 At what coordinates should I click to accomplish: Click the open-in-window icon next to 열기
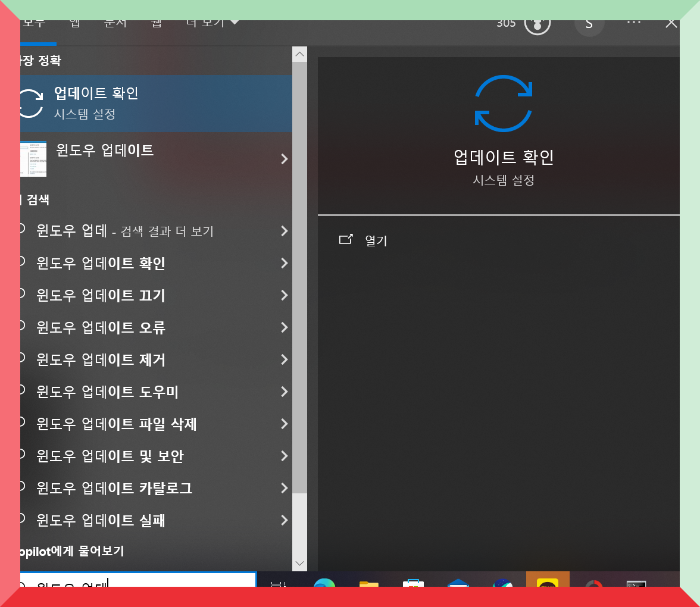tap(346, 240)
